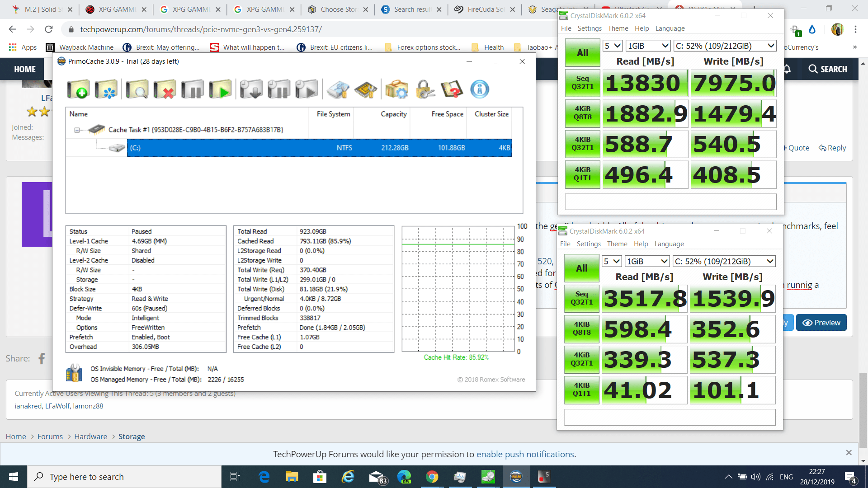This screenshot has height=488, width=868.
Task: Click the browser address bar URL
Action: click(x=201, y=29)
